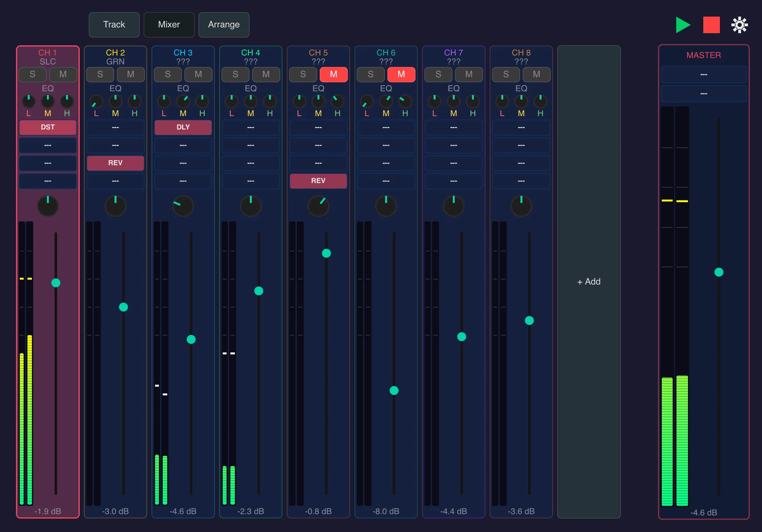This screenshot has width=762, height=532.
Task: Click CH 3 pan knob
Action: pyautogui.click(x=183, y=206)
